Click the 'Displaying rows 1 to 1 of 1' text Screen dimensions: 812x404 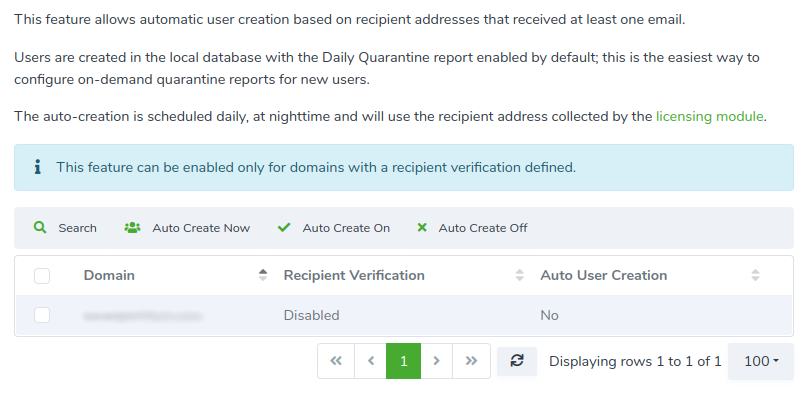[635, 361]
